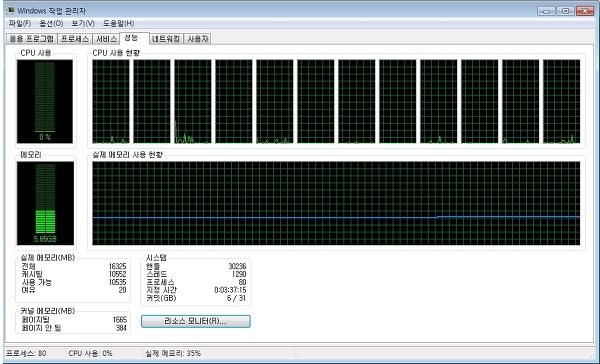
Task: Click the third CPU core graph with tall spike
Action: [x=193, y=101]
